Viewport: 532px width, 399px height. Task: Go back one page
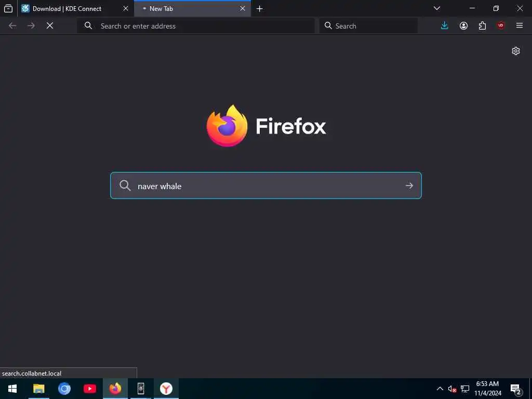pos(12,26)
